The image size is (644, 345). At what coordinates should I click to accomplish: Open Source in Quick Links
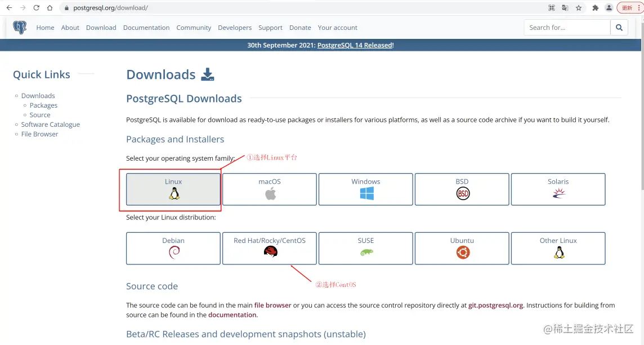40,115
